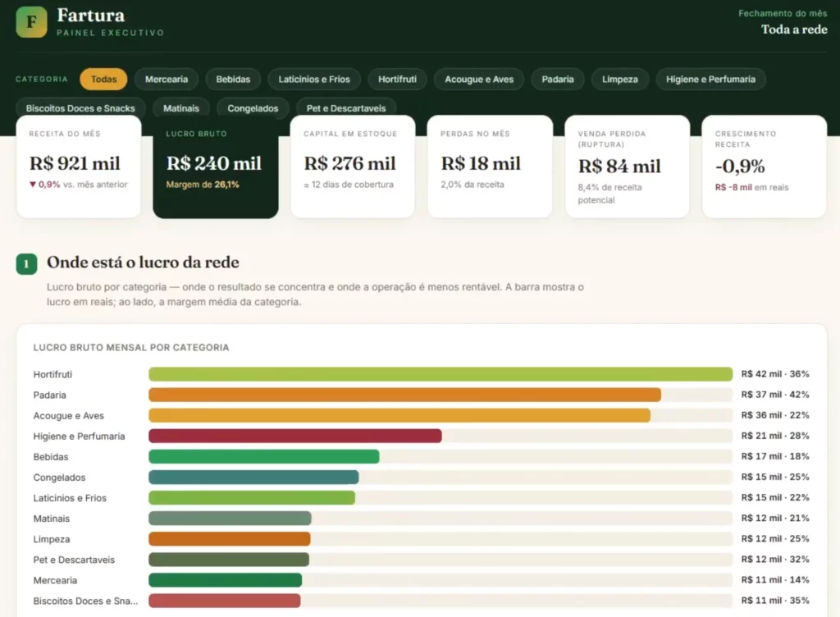Filter by Acougue e Aves category

coord(479,80)
